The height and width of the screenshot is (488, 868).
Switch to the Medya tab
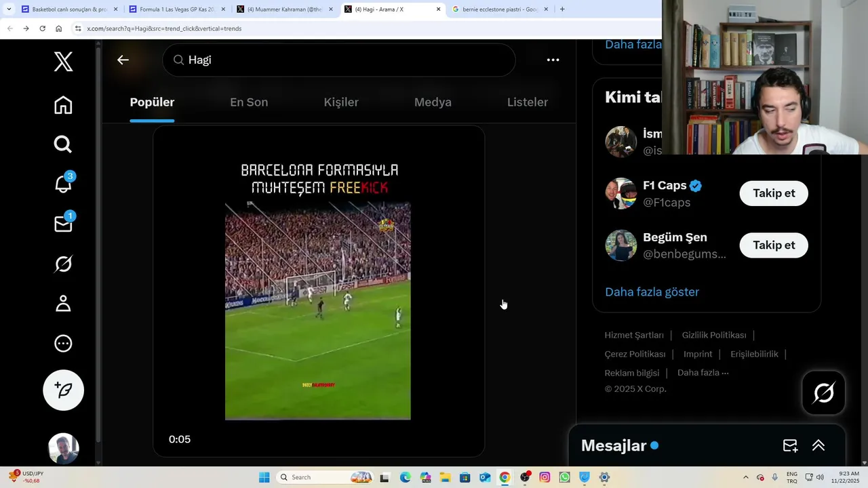click(x=433, y=102)
